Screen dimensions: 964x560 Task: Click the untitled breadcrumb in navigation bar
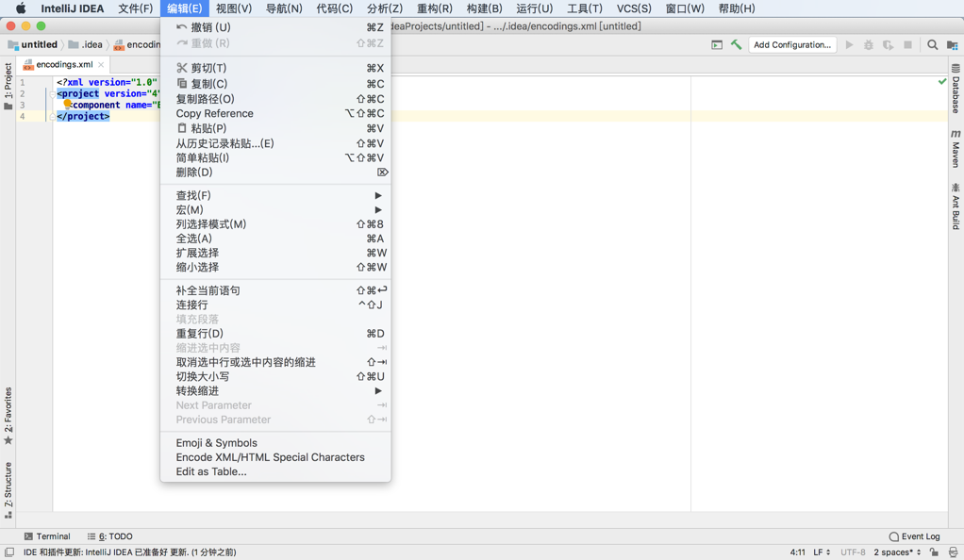click(x=33, y=44)
